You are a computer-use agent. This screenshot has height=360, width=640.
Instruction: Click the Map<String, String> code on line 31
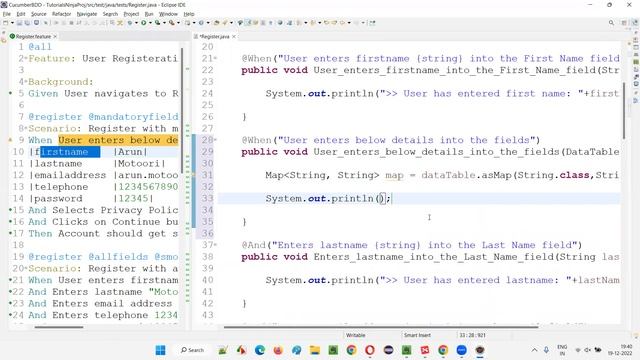[x=322, y=176]
